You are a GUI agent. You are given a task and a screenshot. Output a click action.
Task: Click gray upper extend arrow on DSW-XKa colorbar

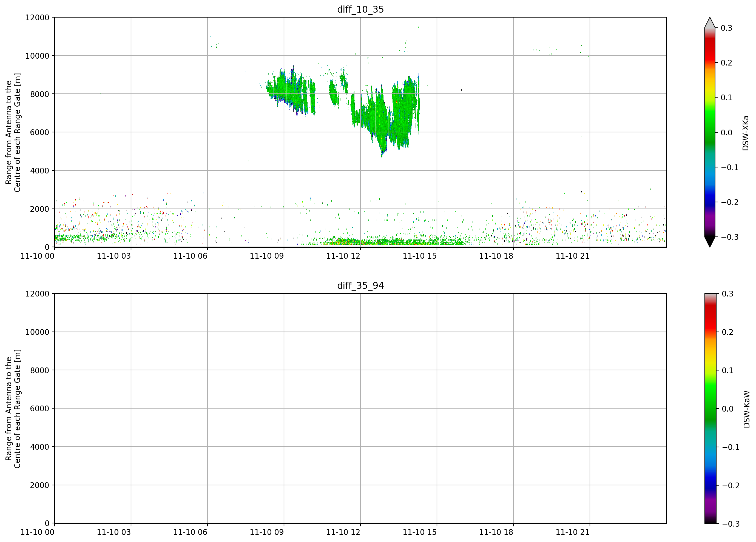(710, 23)
